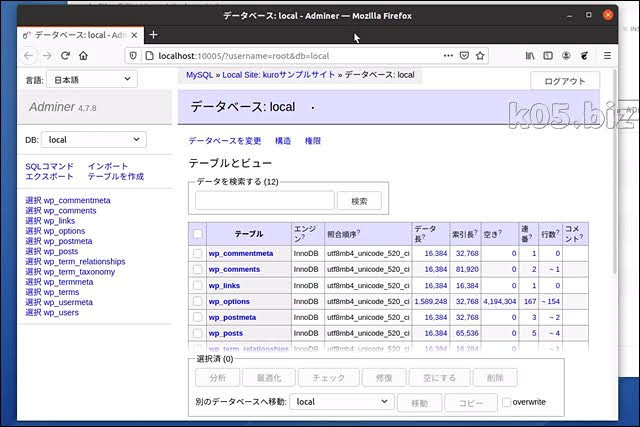This screenshot has height=427, width=640.
Task: Tick the select-all checkbox in table header
Action: click(x=198, y=234)
